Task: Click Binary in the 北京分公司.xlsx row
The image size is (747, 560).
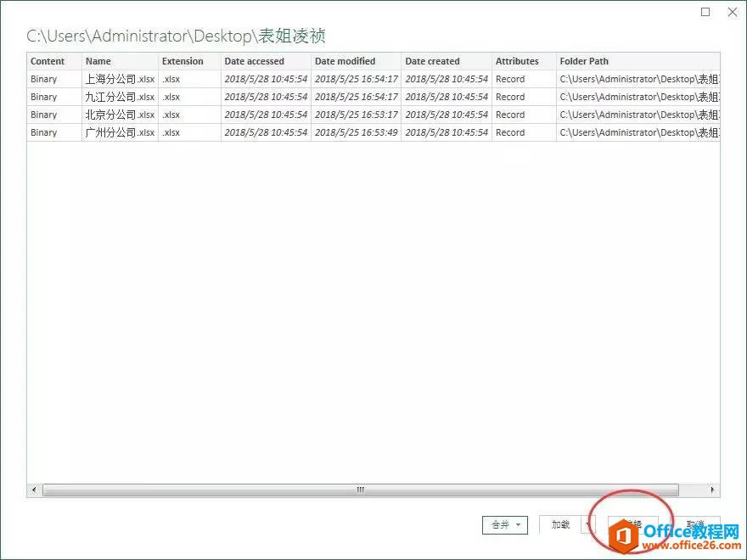Action: 54,115
